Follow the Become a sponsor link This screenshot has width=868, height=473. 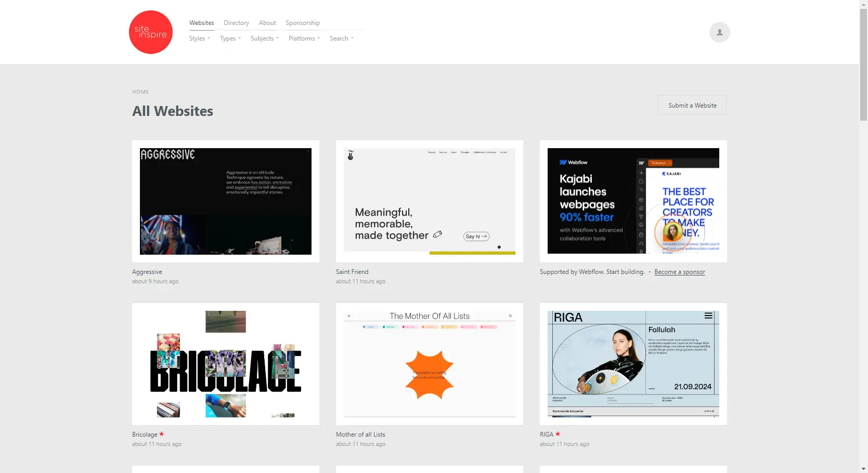(x=679, y=272)
